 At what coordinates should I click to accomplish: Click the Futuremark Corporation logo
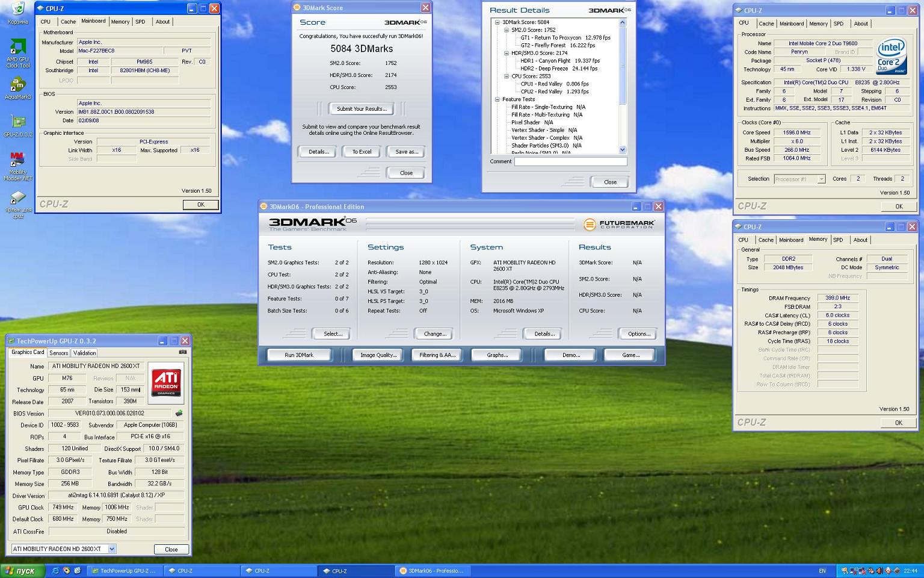[x=619, y=224]
